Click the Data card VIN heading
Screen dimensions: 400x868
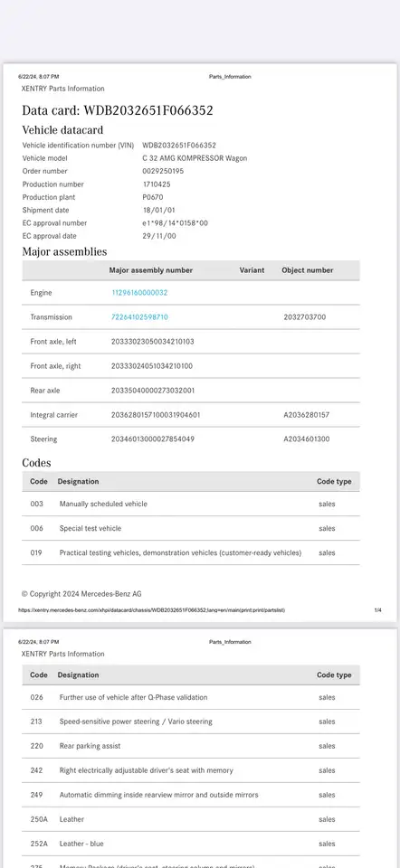(118, 110)
